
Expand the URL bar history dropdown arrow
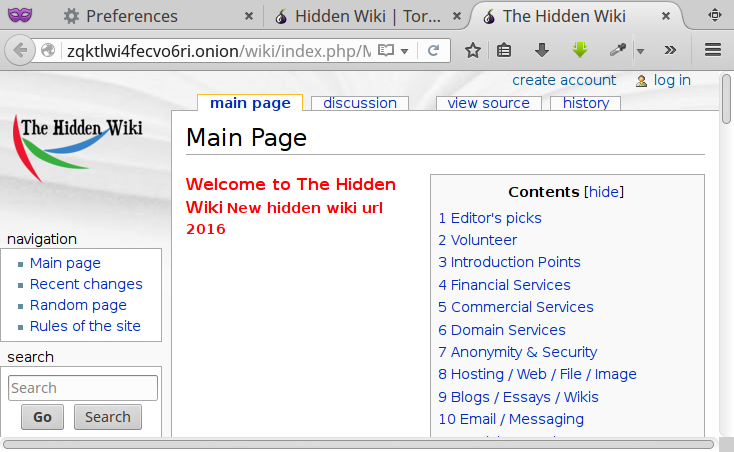click(x=404, y=51)
